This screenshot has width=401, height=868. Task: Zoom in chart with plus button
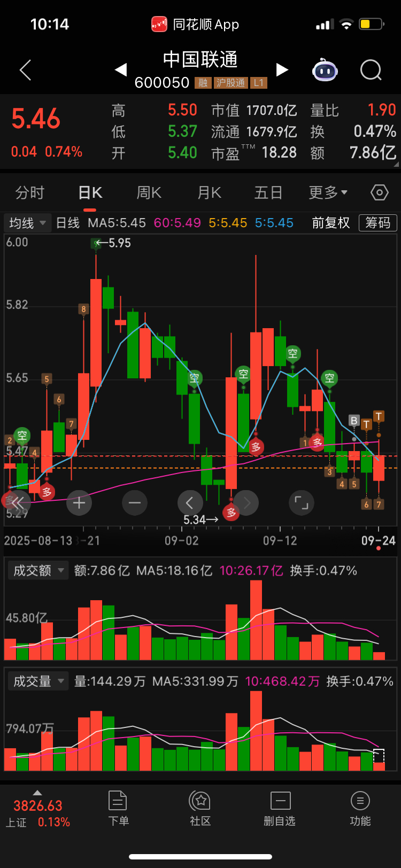[x=79, y=503]
